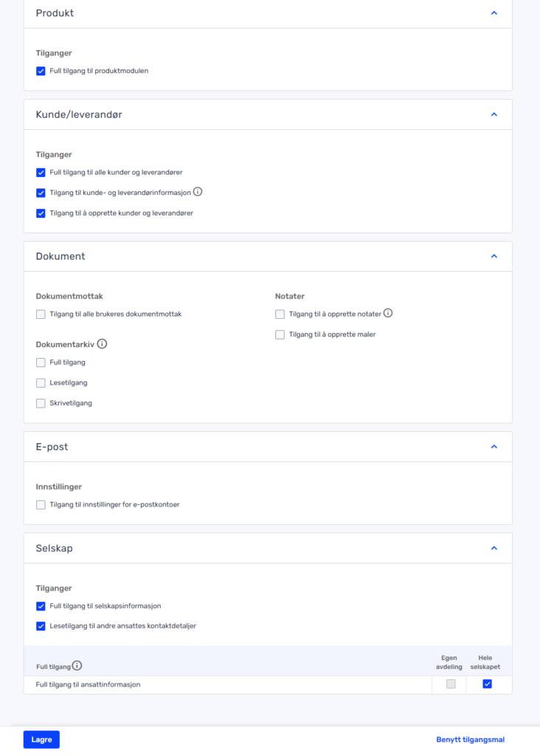The height and width of the screenshot is (756, 540).
Task: Click the Full tilgang info icon in Selskap
Action: pyautogui.click(x=77, y=666)
